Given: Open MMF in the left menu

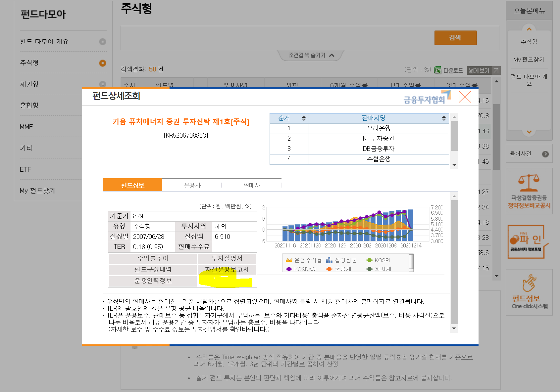Looking at the screenshot, I should coord(26,127).
